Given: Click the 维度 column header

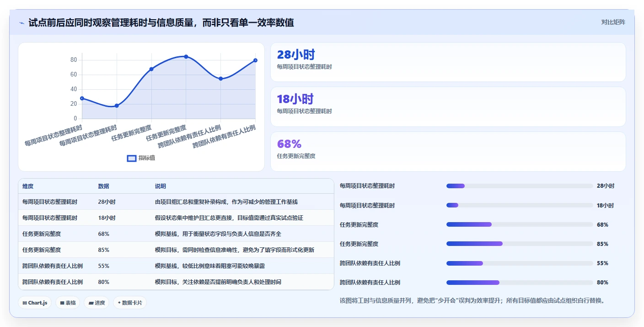Looking at the screenshot, I should tap(28, 186).
